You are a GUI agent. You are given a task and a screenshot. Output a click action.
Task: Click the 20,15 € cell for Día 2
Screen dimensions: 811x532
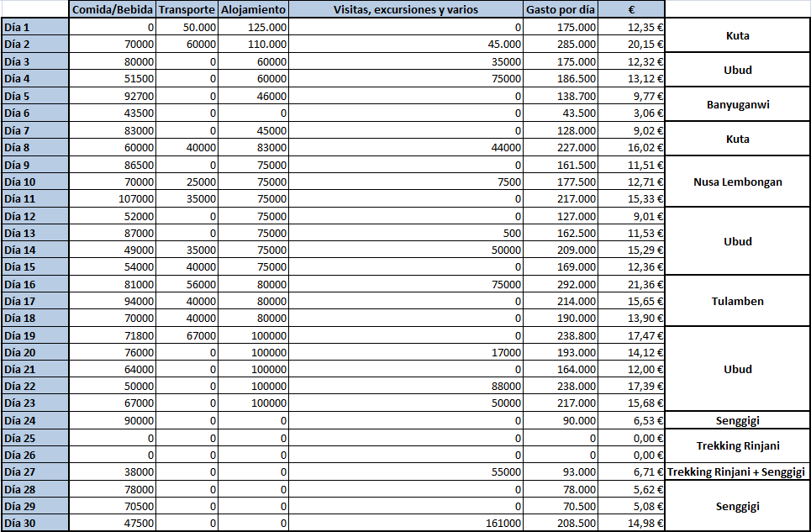pyautogui.click(x=631, y=44)
